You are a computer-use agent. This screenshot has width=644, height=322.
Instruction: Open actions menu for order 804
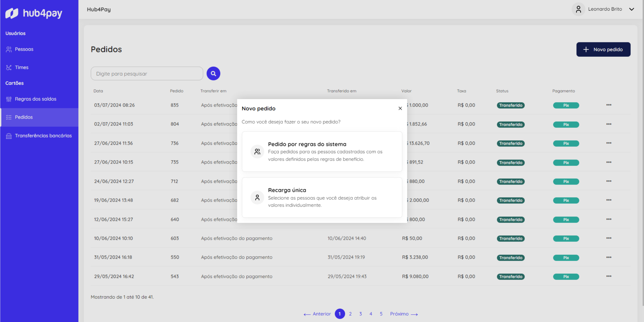[608, 124]
